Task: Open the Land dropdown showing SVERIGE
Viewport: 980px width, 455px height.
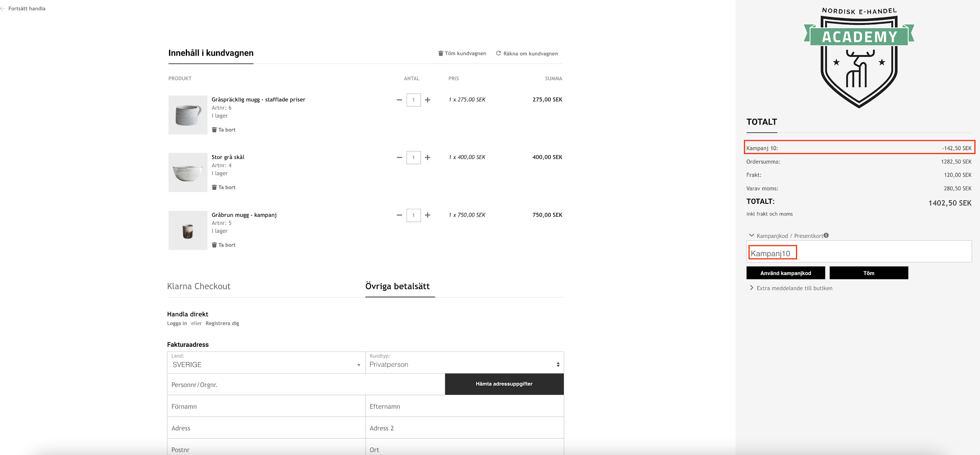Action: pos(266,363)
